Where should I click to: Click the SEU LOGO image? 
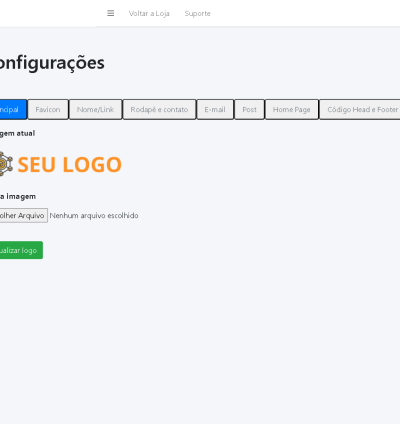(x=61, y=164)
